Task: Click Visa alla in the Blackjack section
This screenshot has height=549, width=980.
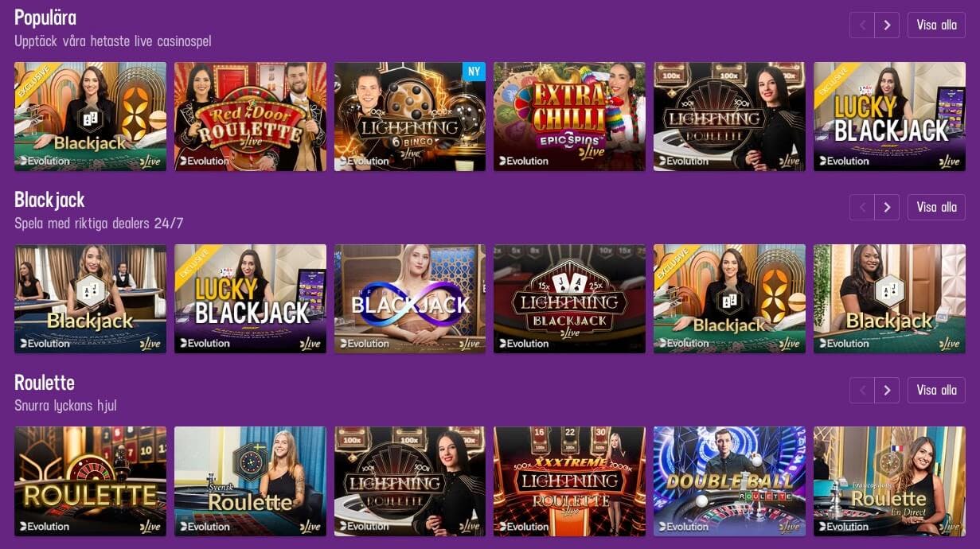Action: tap(936, 208)
